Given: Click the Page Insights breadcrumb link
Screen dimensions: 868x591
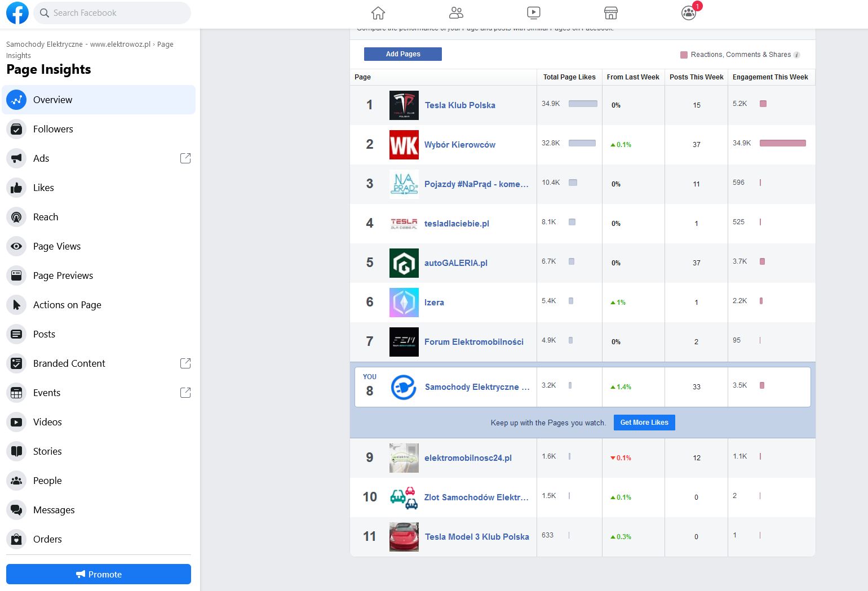Looking at the screenshot, I should 90,50.
